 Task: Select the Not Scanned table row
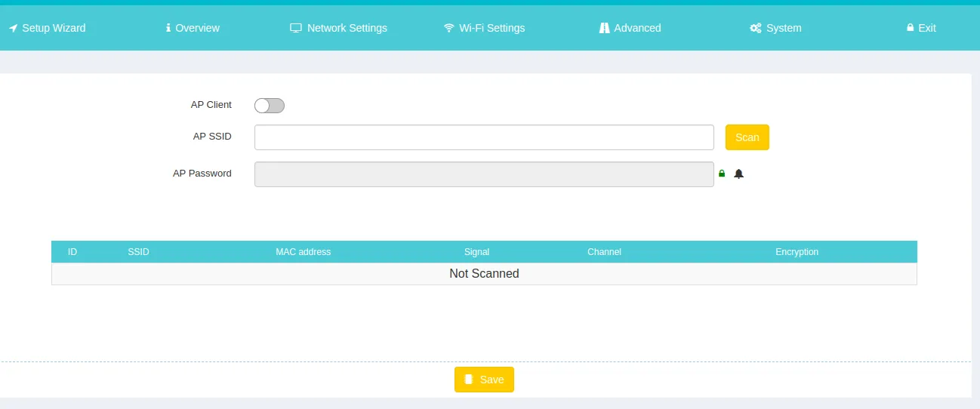point(484,274)
